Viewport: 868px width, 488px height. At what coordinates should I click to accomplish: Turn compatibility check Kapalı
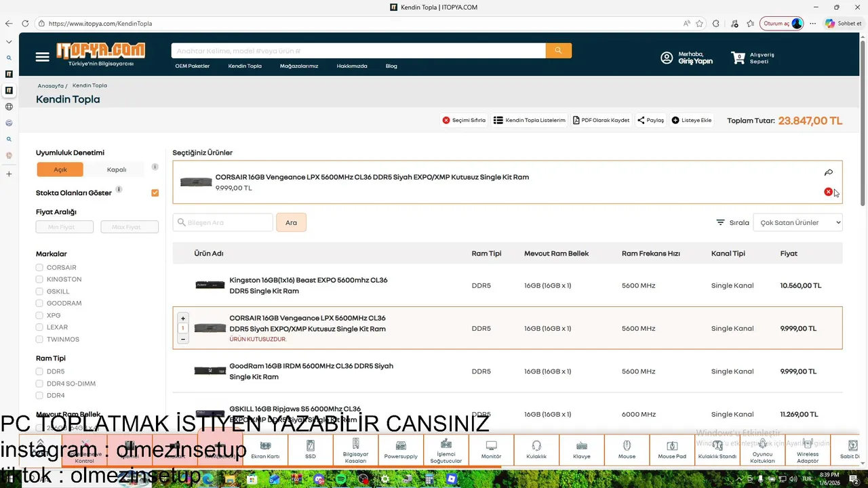(x=117, y=169)
